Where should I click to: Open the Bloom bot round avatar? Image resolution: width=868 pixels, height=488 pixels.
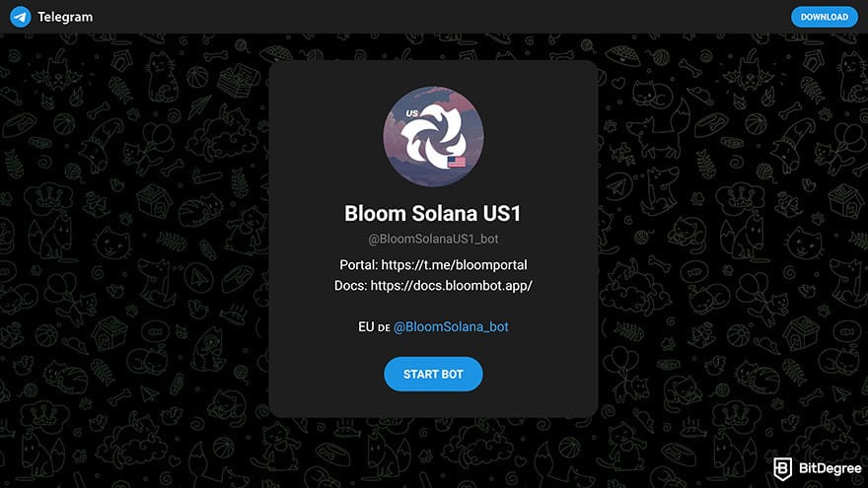click(433, 136)
